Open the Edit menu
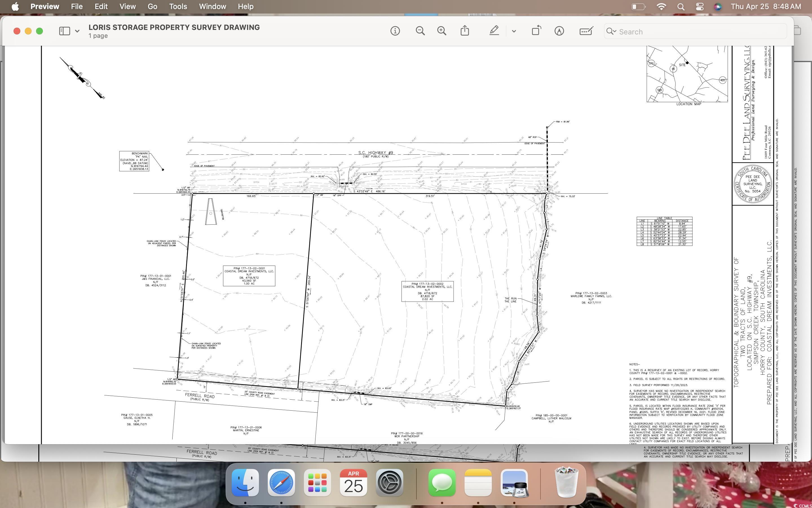812x508 pixels. click(x=101, y=6)
